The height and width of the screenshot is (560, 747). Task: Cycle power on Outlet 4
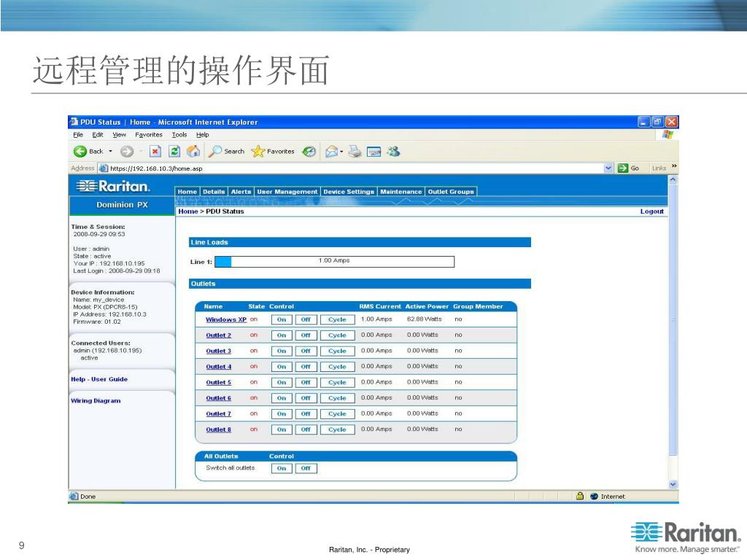pos(337,367)
